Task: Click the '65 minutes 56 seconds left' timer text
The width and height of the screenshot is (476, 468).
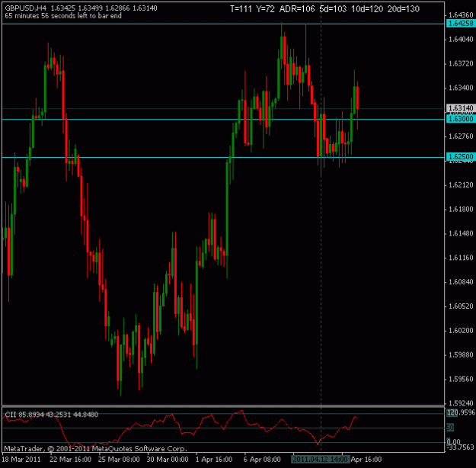Action: point(63,16)
